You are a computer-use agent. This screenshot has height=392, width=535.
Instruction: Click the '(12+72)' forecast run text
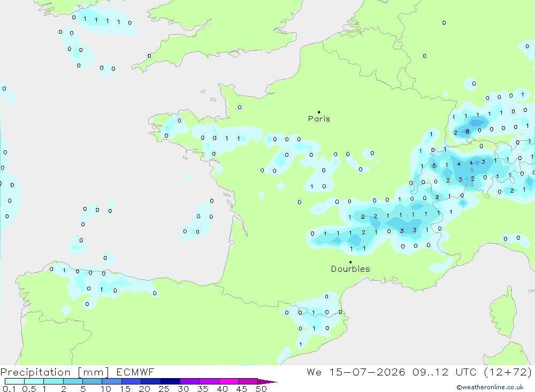[508, 372]
